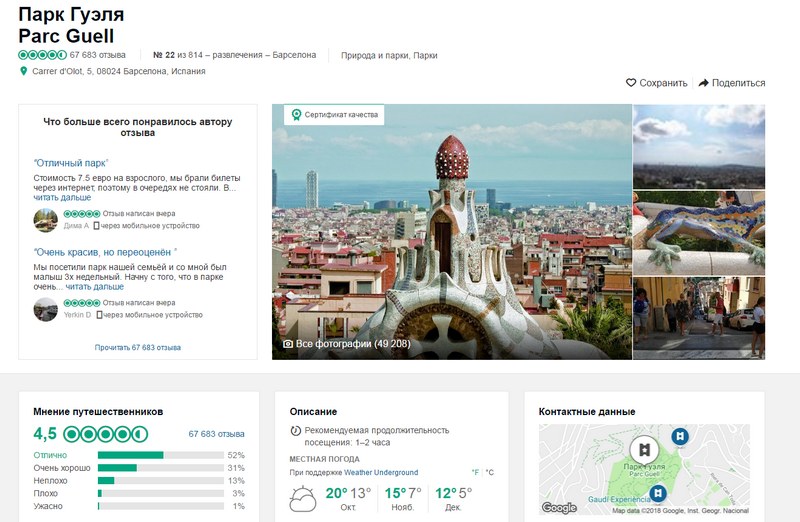Open Дима А. reviewer avatar
800x522 pixels.
(45, 220)
